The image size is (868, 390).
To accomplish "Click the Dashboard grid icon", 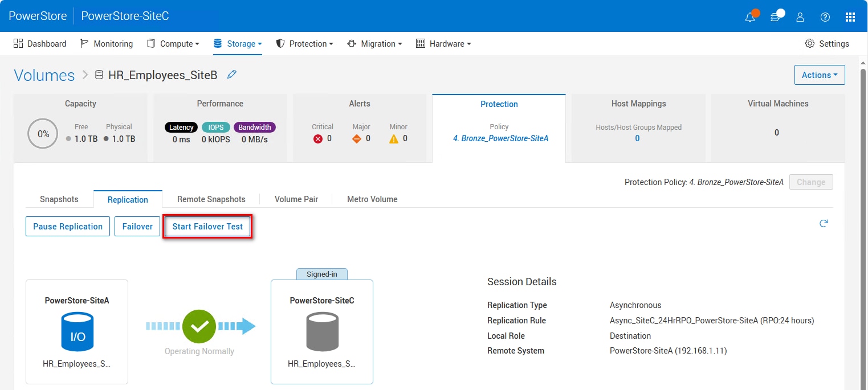I will click(x=18, y=43).
